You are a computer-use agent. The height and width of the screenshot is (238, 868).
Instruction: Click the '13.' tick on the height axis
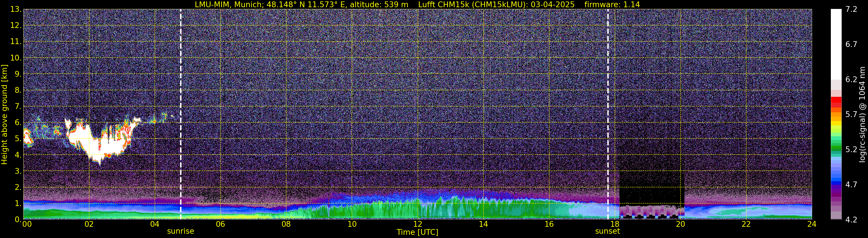point(16,9)
